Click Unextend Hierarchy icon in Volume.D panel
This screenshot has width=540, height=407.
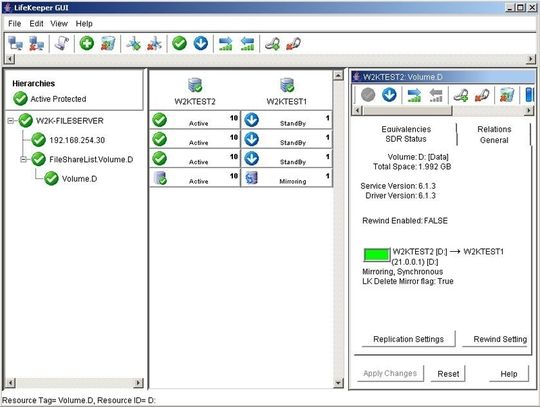pyautogui.click(x=436, y=95)
